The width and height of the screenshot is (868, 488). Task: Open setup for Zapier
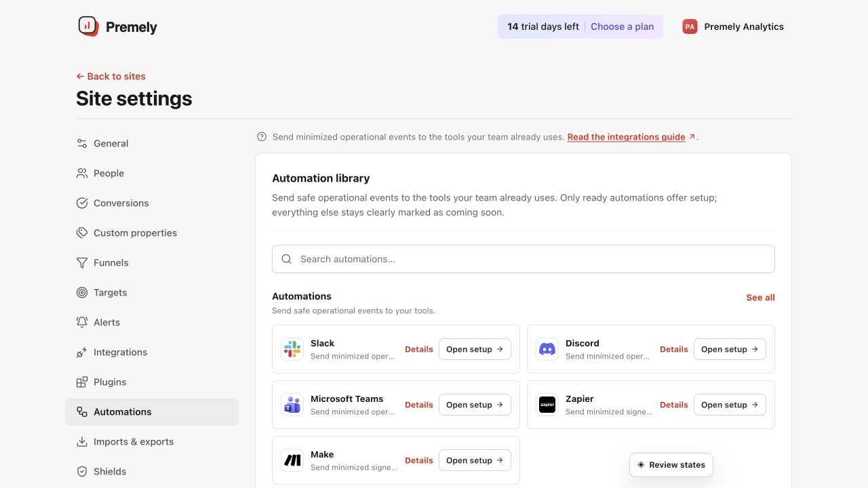tap(730, 405)
